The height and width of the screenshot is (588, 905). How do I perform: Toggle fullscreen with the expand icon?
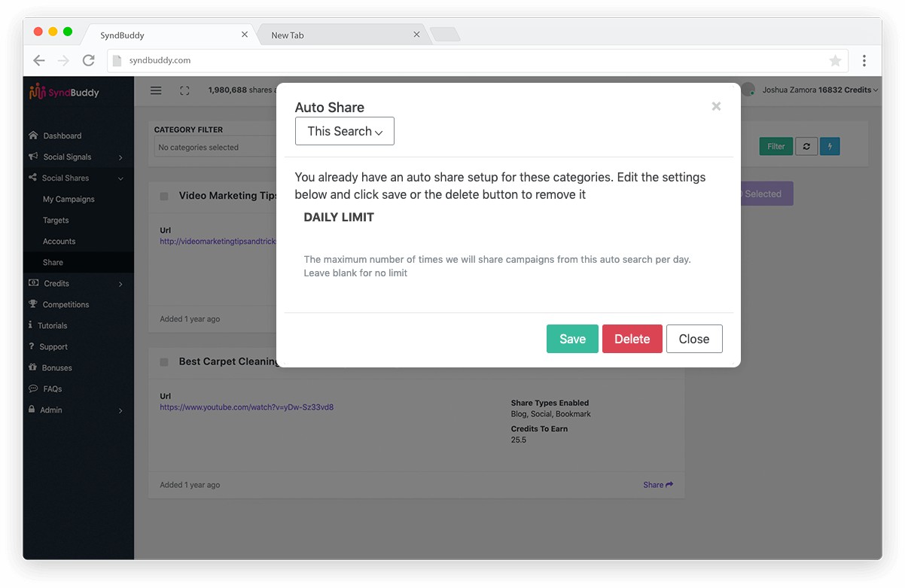pyautogui.click(x=184, y=90)
